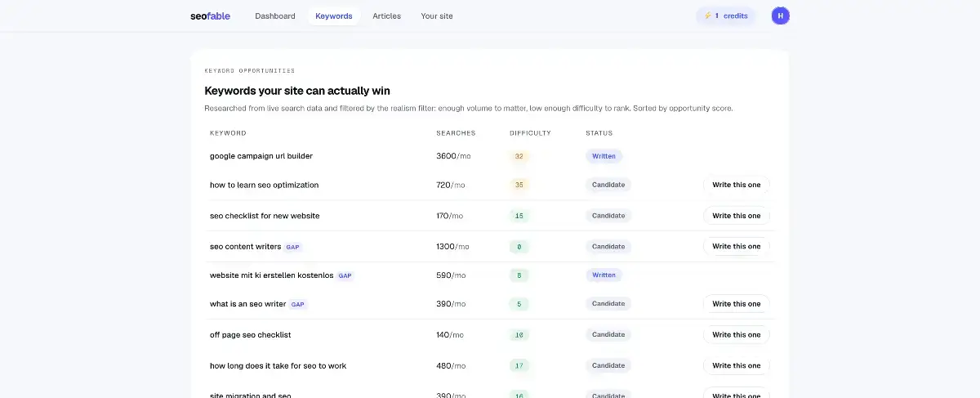Click the 590/mo searches value
This screenshot has height=398, width=980.
[x=451, y=275]
